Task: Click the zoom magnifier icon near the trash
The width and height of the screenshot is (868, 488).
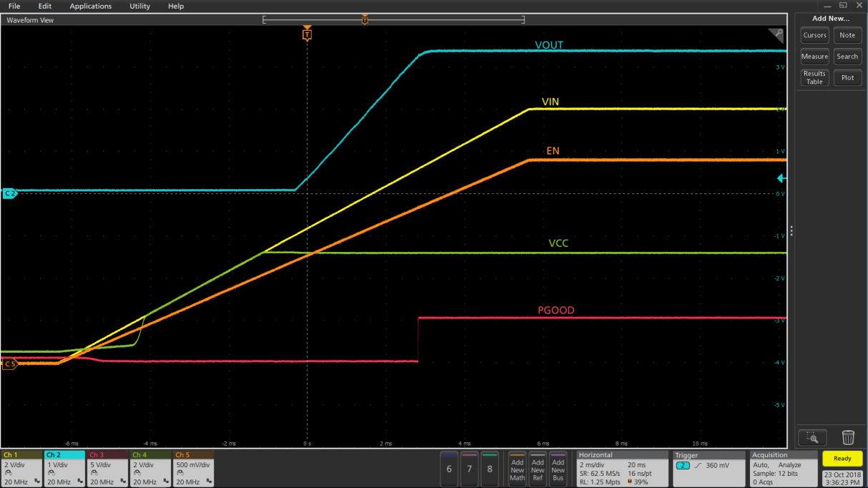Action: [812, 437]
